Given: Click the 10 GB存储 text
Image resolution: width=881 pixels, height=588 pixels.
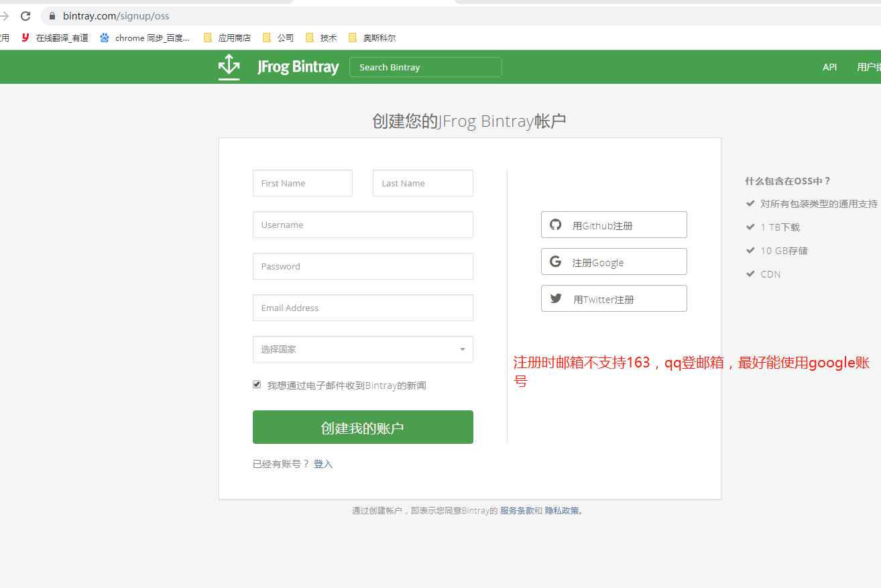Looking at the screenshot, I should coord(784,251).
